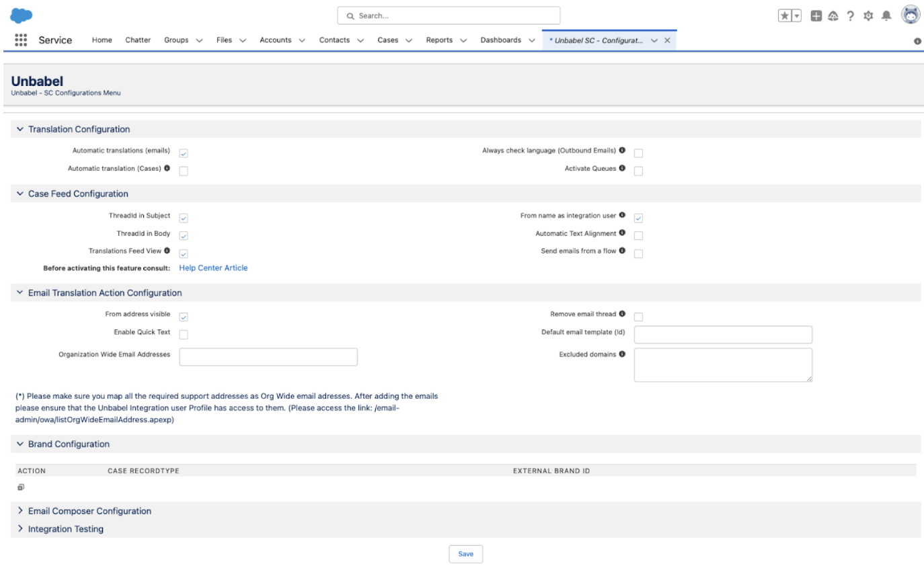Click the info icon beside Excluded domains
The image size is (924, 570).
coord(622,354)
